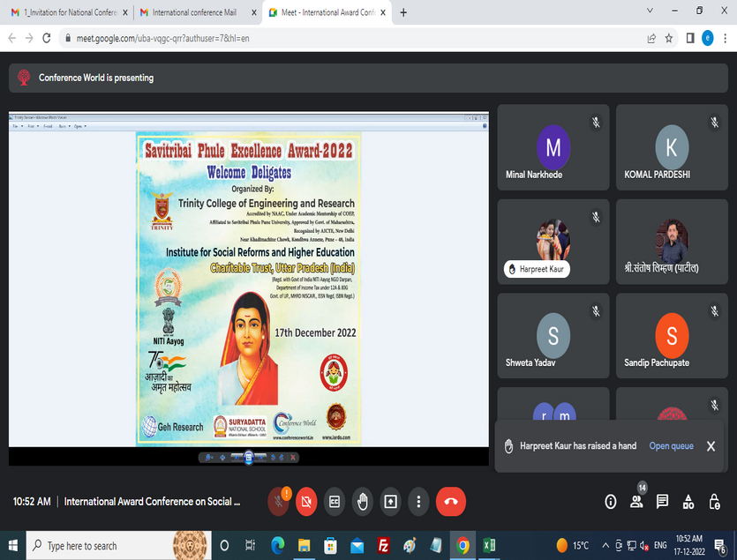Open FileZilla from the taskbar
Viewport: 737px width, 560px height.
tap(384, 545)
